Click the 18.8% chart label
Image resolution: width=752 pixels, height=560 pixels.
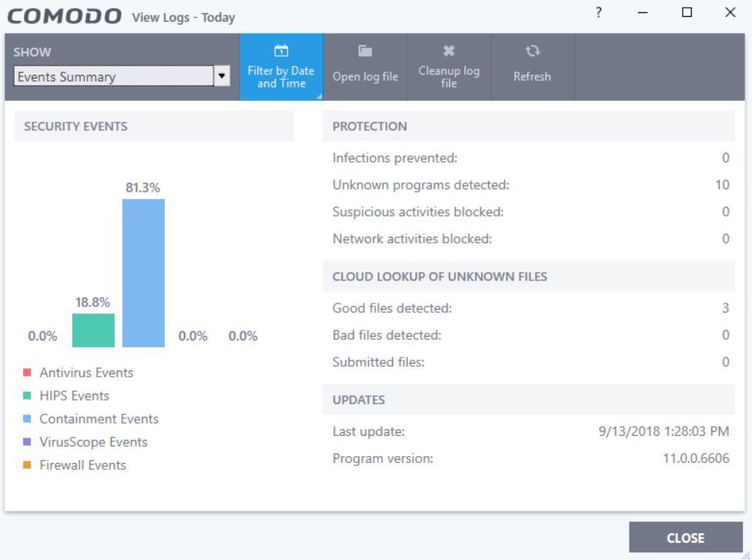pyautogui.click(x=92, y=302)
